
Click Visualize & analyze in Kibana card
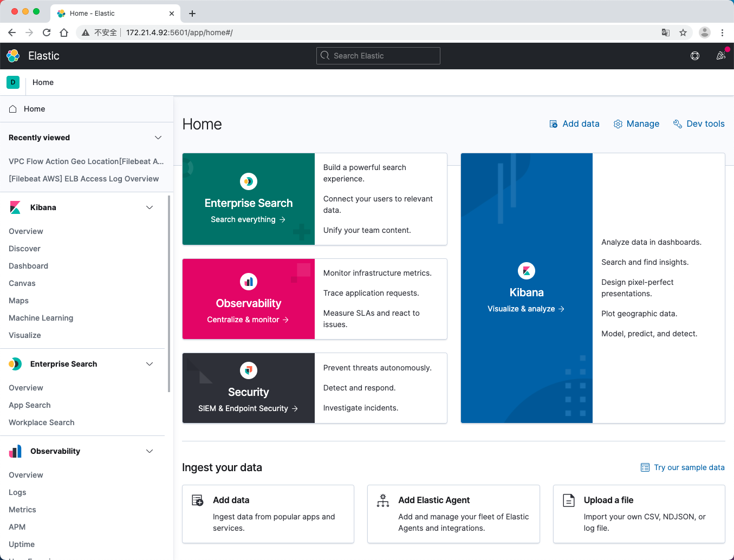526,309
